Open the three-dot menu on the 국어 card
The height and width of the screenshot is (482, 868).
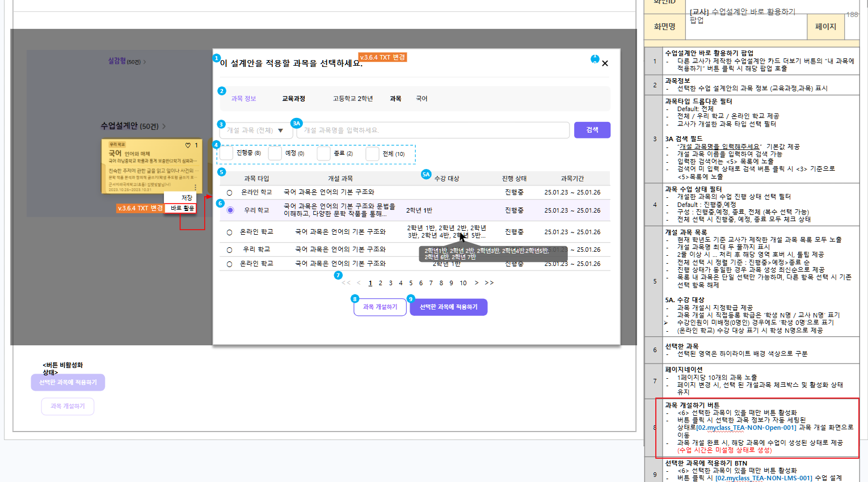coord(195,187)
